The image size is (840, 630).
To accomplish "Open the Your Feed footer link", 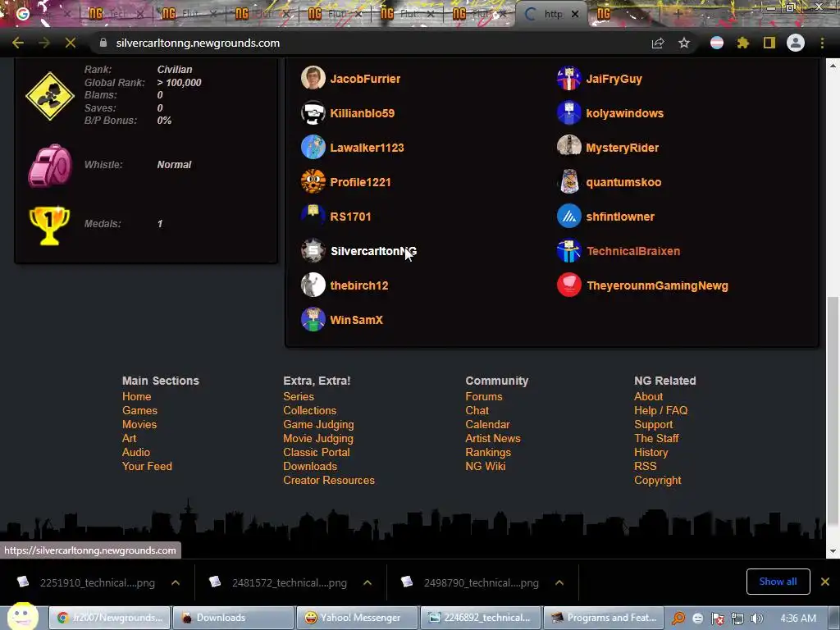I will tap(147, 466).
